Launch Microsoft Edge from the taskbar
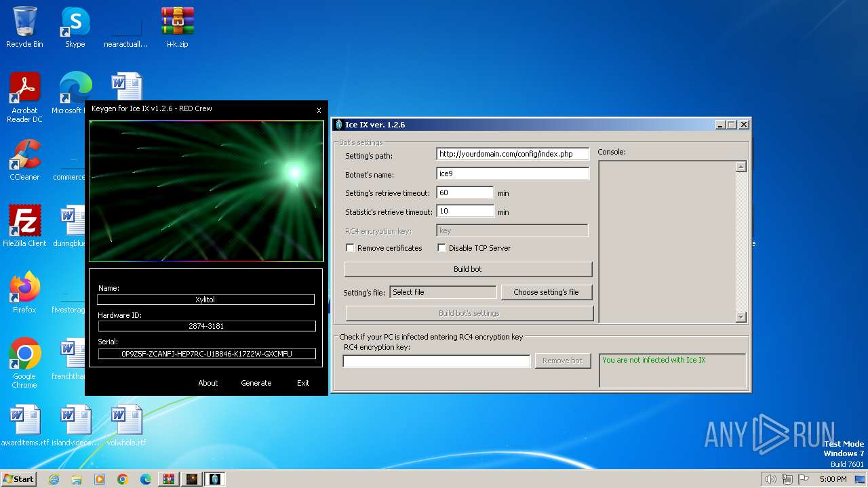Viewport: 868px width, 488px height. [146, 479]
